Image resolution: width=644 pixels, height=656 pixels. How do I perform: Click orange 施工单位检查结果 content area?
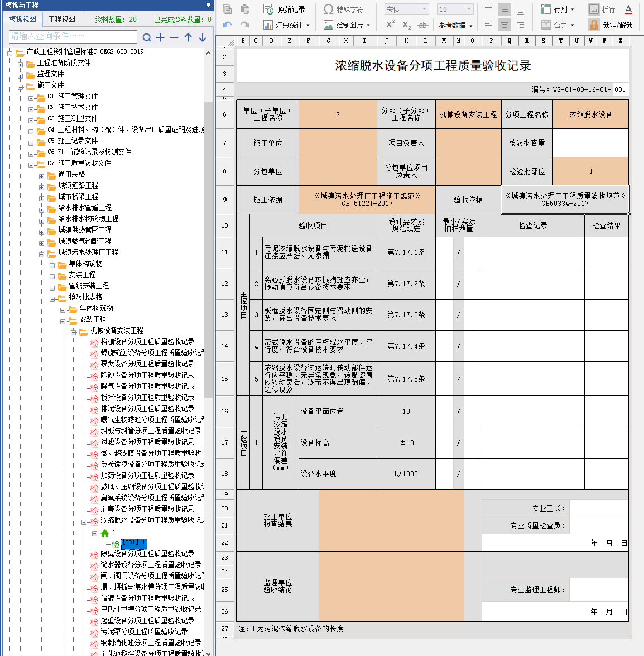pyautogui.click(x=391, y=520)
